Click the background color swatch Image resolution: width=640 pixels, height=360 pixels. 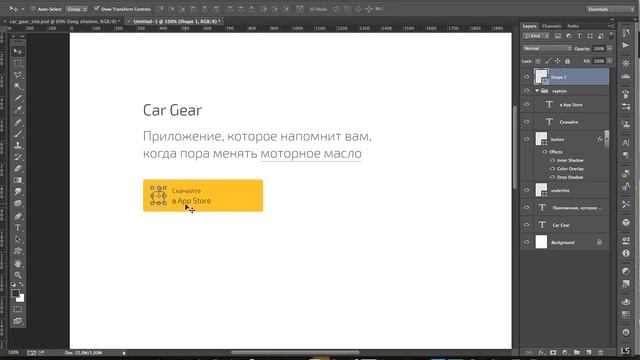tap(20, 299)
